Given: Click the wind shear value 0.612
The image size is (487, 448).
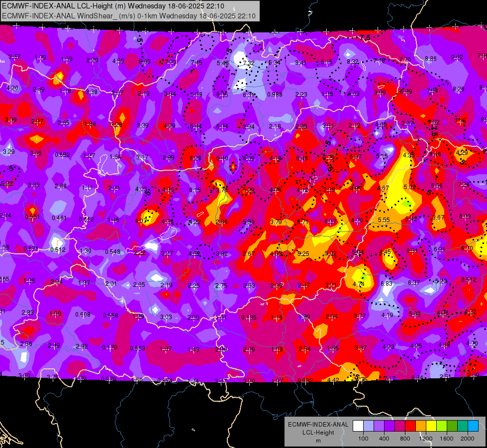Looking at the screenshot, I should point(87,219).
